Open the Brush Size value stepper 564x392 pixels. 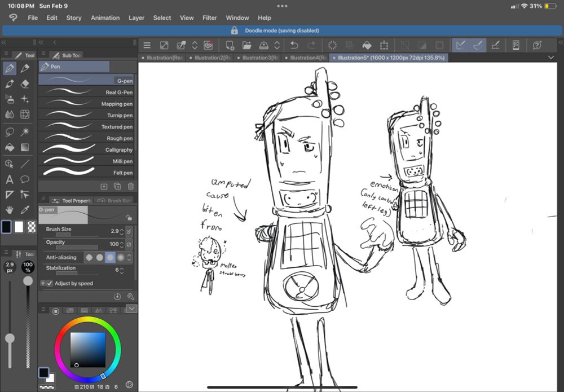[122, 231]
